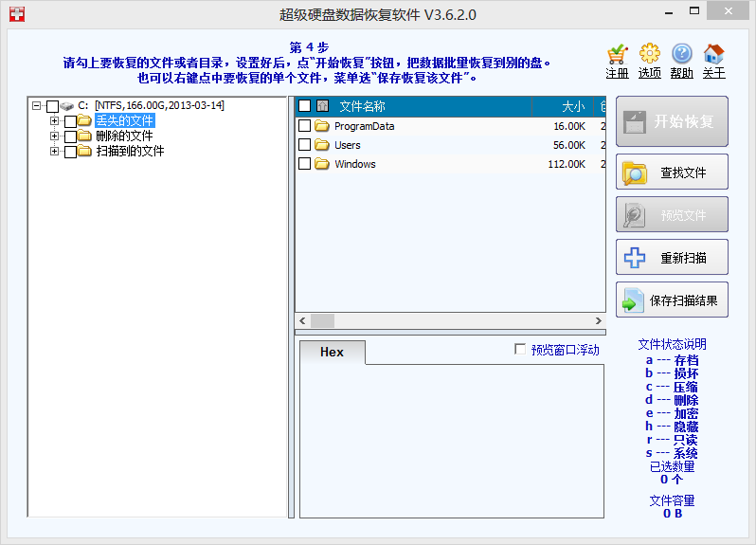Open the 关于 house icon
The image size is (756, 545).
pos(713,54)
